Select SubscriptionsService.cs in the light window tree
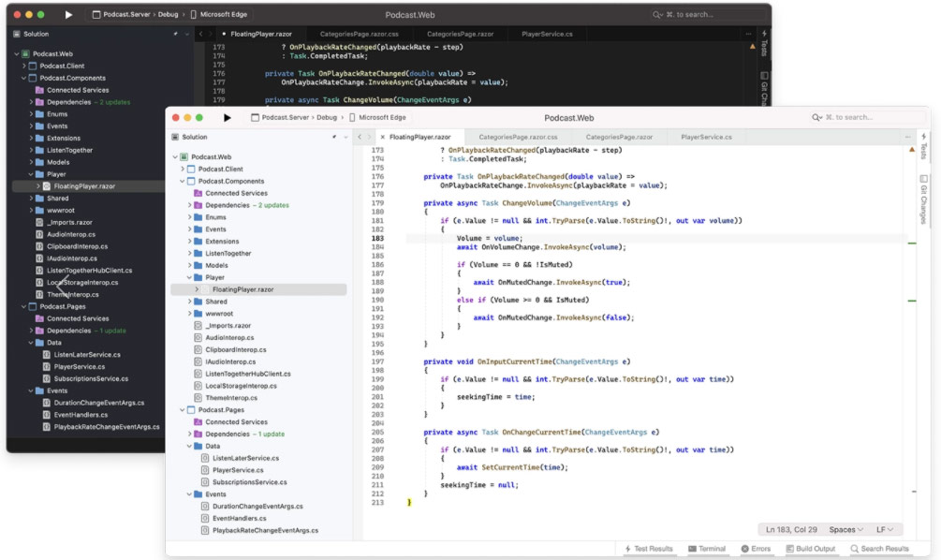Viewport: 941px width, 560px height. click(249, 482)
